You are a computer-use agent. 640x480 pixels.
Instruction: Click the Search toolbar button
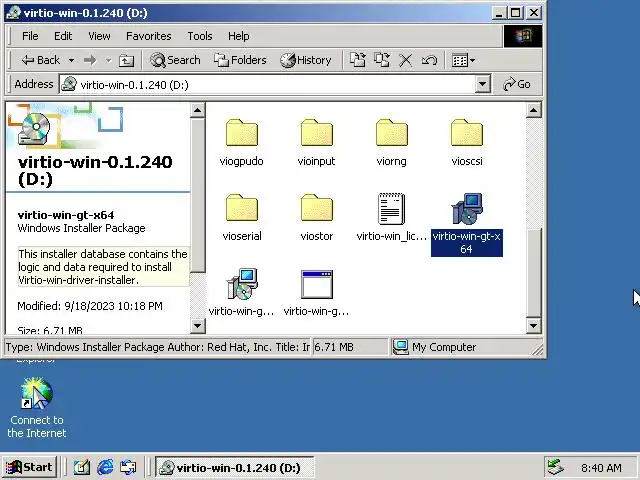click(175, 60)
